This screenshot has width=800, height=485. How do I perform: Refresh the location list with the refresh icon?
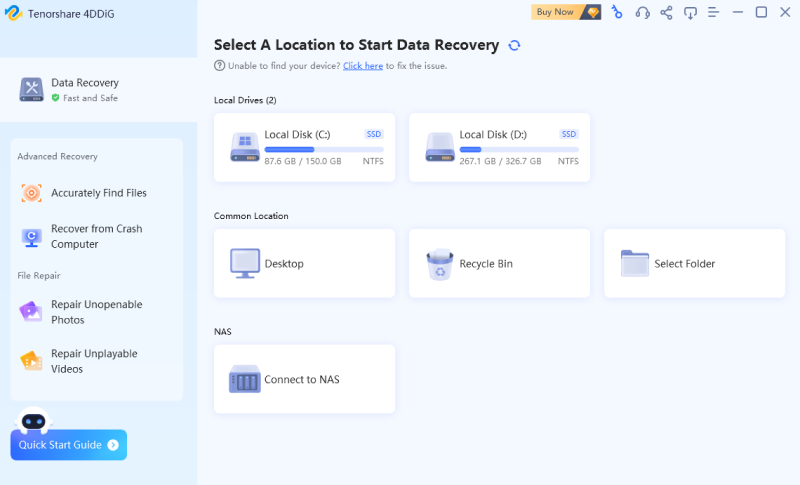coord(514,45)
